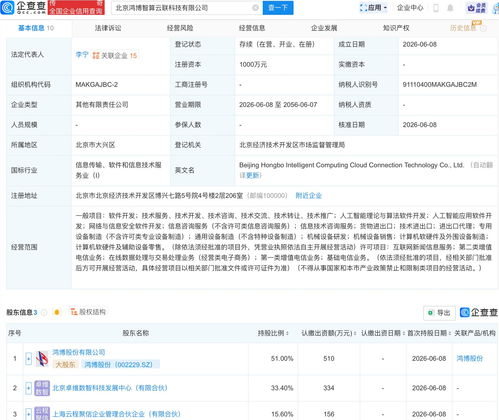Click the 上海云程聚信 purple logo badge
Screen dimensions: 499x420
tap(42, 413)
